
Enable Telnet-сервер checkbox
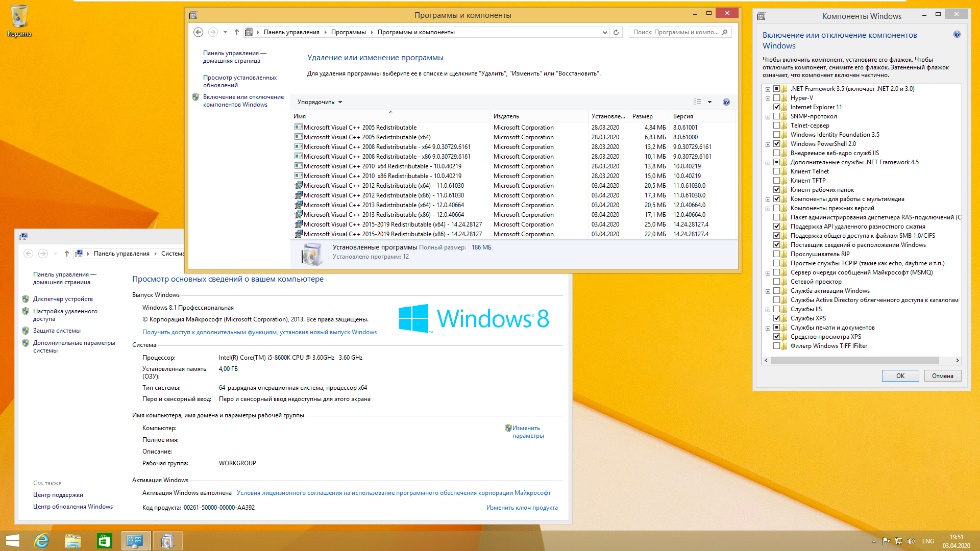[x=776, y=126]
